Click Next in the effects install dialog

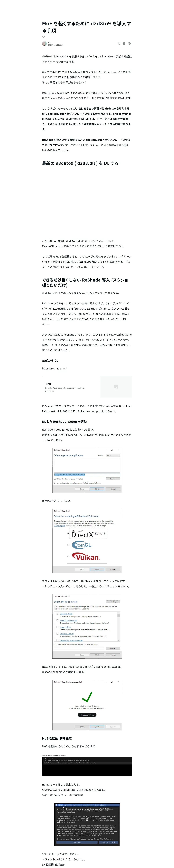97,655
